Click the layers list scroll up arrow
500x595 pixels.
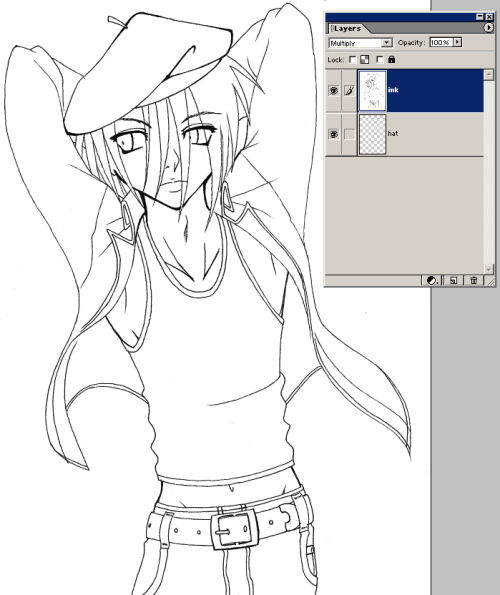(x=489, y=75)
